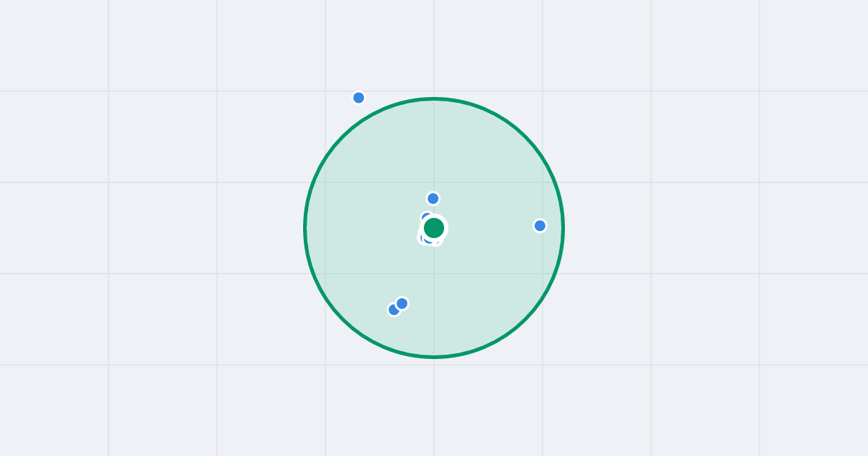Click the partly hidden dot of the overlapping blue pair
This screenshot has width=868, height=456.
click(392, 311)
